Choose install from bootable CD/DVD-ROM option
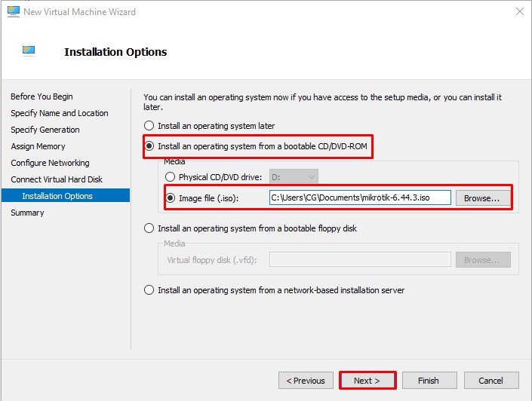This screenshot has width=532, height=401. point(149,145)
